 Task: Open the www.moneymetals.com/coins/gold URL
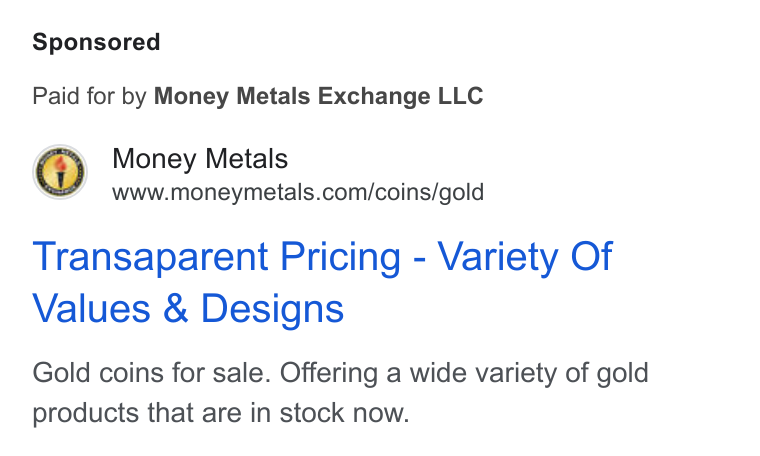tap(298, 192)
